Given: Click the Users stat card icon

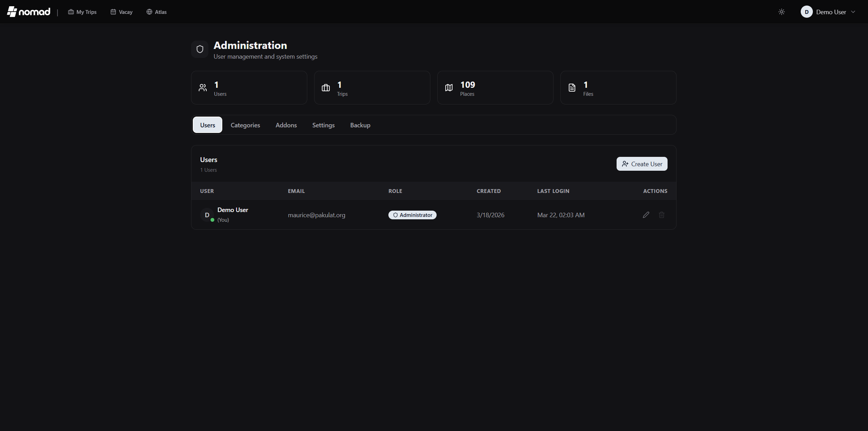Looking at the screenshot, I should tap(203, 88).
